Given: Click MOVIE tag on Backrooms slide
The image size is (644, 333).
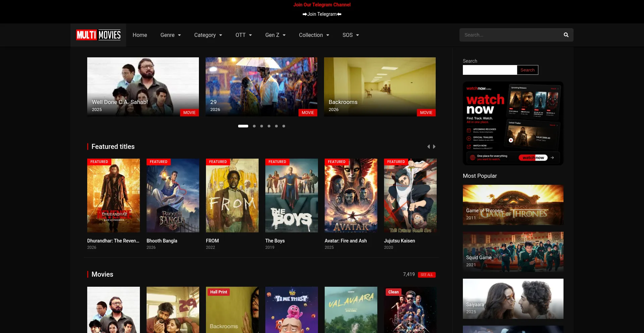Looking at the screenshot, I should [x=426, y=113].
